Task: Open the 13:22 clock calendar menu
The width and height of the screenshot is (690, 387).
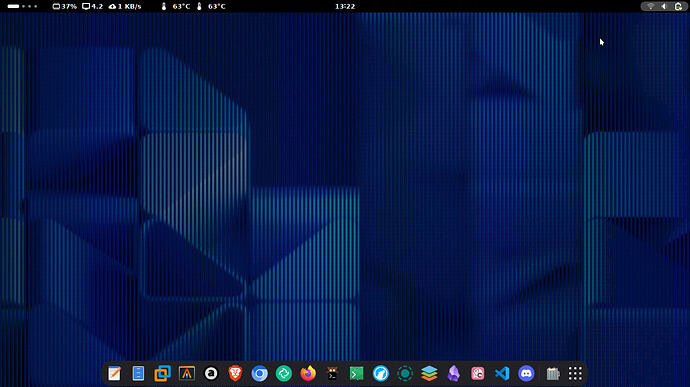Action: pos(345,6)
